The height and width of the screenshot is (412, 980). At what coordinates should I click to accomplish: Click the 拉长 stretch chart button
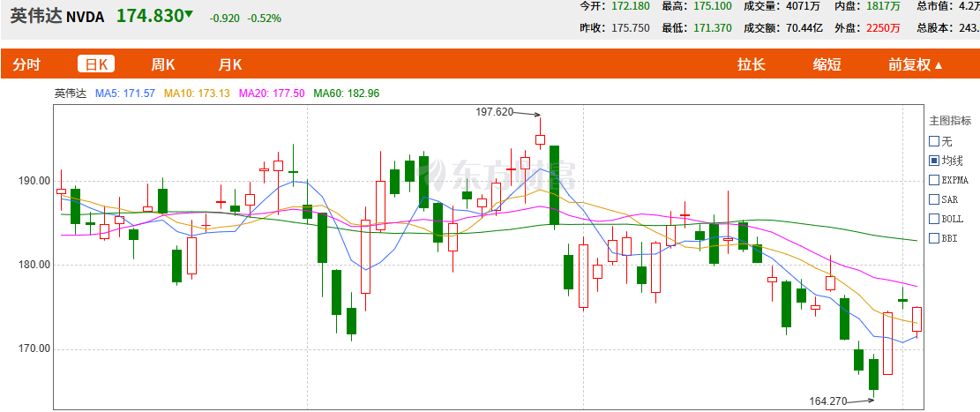752,64
